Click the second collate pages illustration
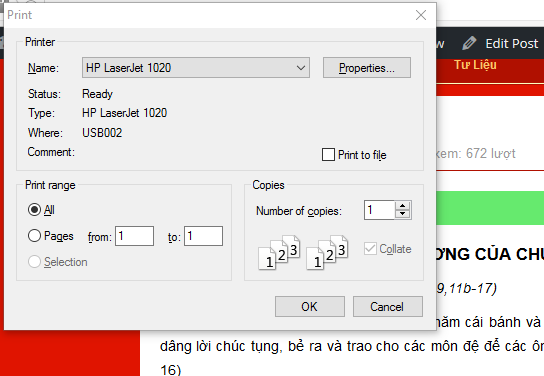544x376 pixels. 327,252
